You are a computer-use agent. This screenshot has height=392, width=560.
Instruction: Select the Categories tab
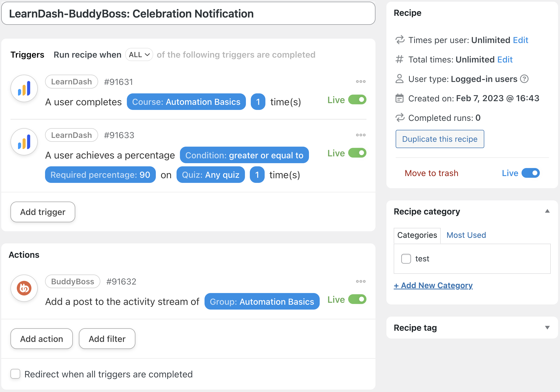(x=417, y=235)
